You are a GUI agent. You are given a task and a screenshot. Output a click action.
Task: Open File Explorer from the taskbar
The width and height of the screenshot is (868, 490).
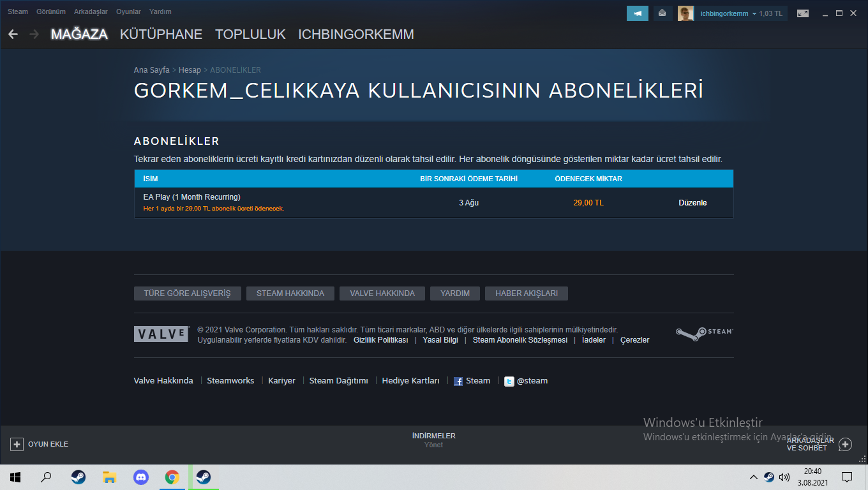[x=110, y=477]
